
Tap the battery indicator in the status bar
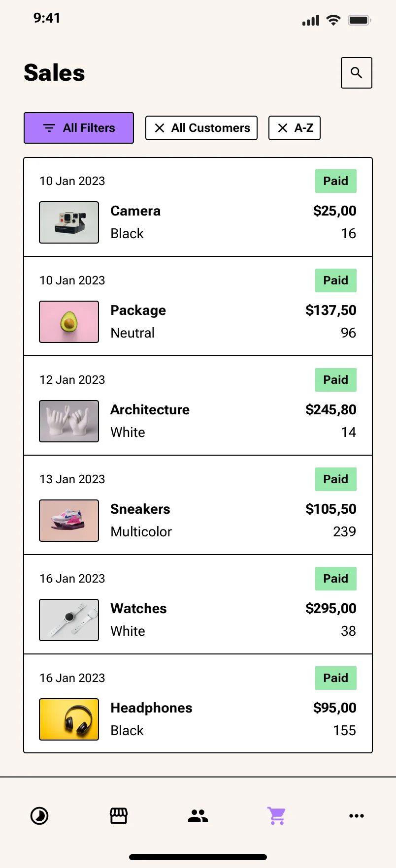(359, 20)
